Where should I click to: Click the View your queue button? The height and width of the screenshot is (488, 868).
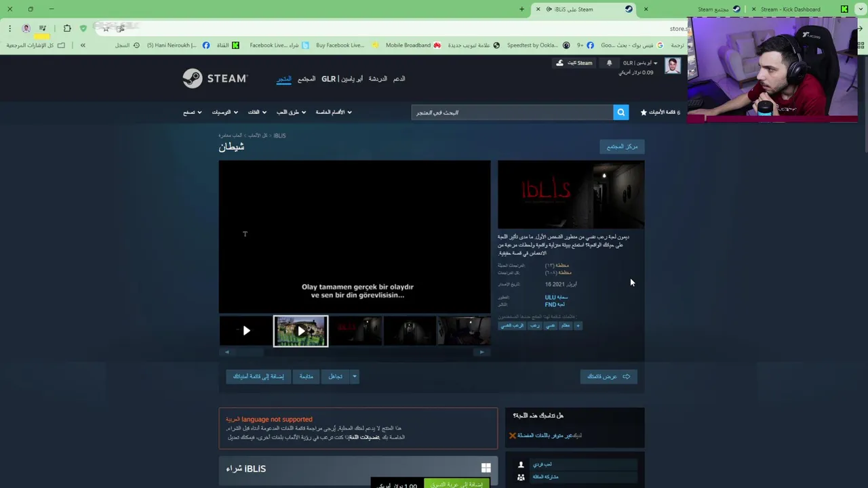[x=609, y=376]
